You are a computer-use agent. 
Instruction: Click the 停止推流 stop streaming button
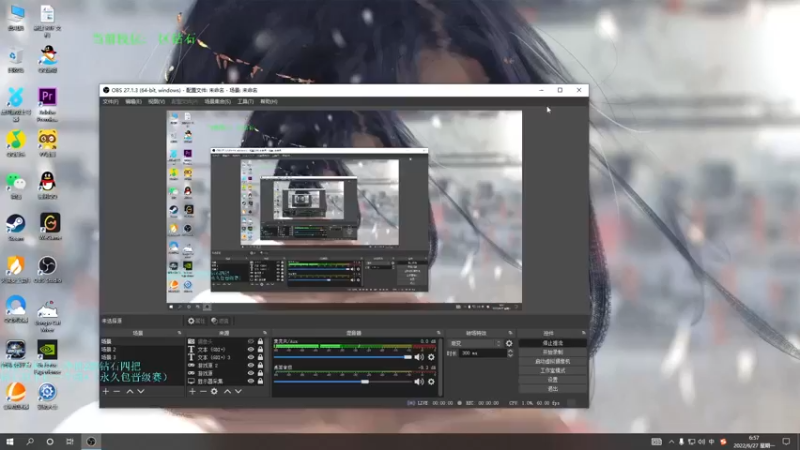pyautogui.click(x=553, y=343)
